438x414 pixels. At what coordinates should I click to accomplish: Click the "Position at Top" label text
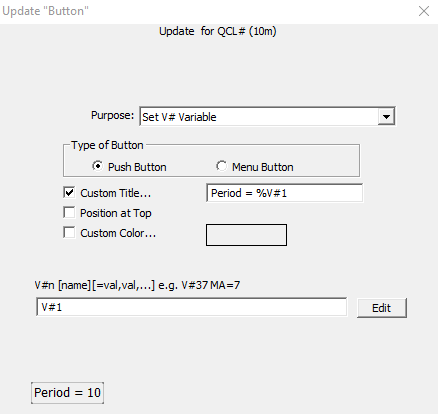pos(116,213)
